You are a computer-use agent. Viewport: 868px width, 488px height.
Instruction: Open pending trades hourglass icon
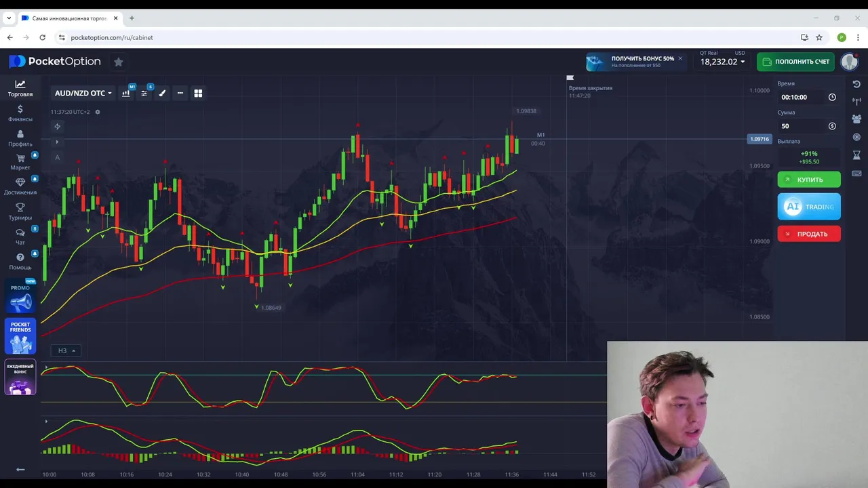pyautogui.click(x=856, y=155)
